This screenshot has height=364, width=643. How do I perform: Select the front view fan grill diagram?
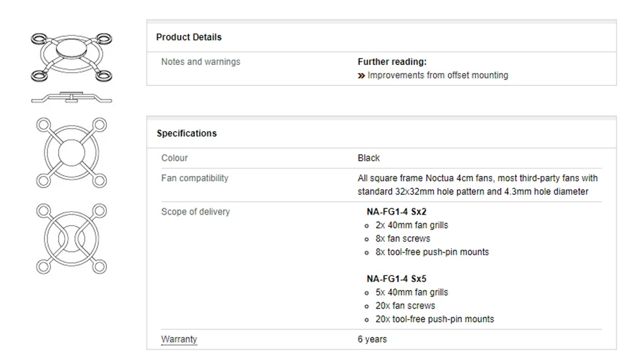pos(71,152)
